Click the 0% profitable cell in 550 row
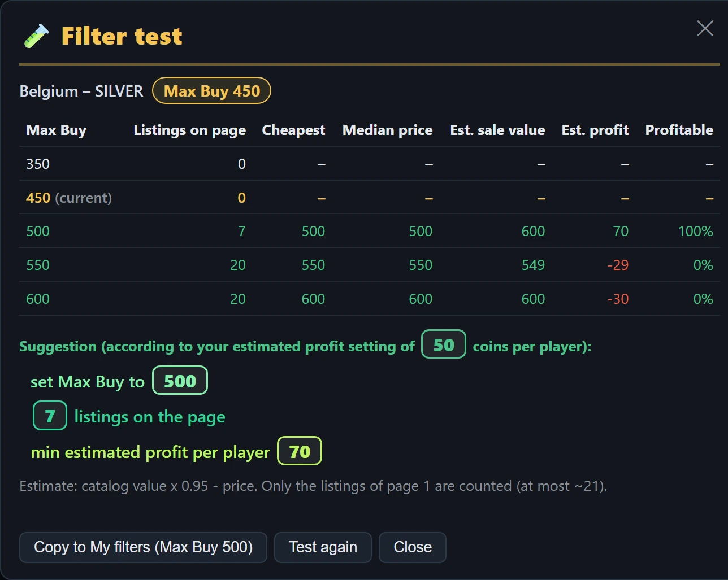Image resolution: width=728 pixels, height=580 pixels. tap(703, 265)
